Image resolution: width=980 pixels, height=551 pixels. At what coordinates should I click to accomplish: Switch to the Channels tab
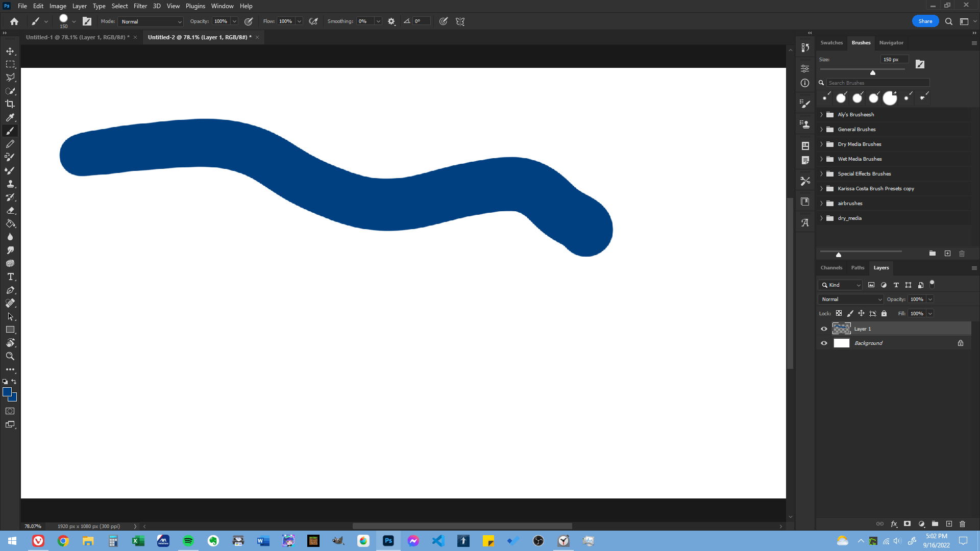[x=831, y=267]
